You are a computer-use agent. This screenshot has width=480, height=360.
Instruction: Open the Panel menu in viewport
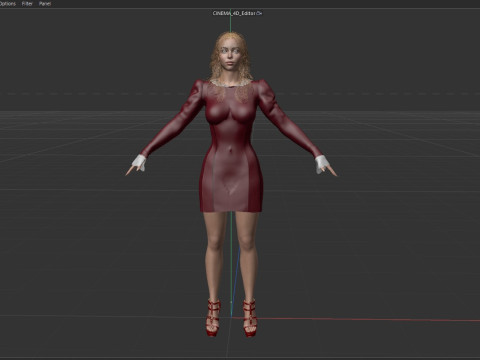tap(45, 4)
